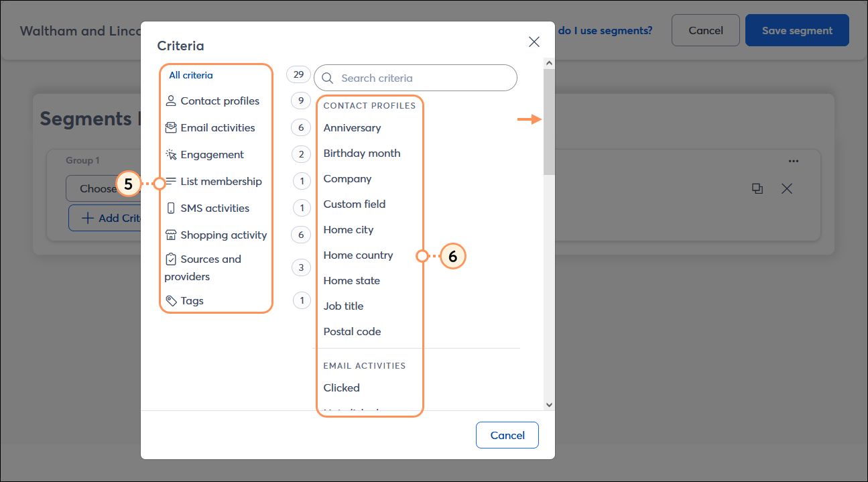Viewport: 868px width, 482px height.
Task: Click the CONTACT PROFILES section header
Action: [369, 105]
